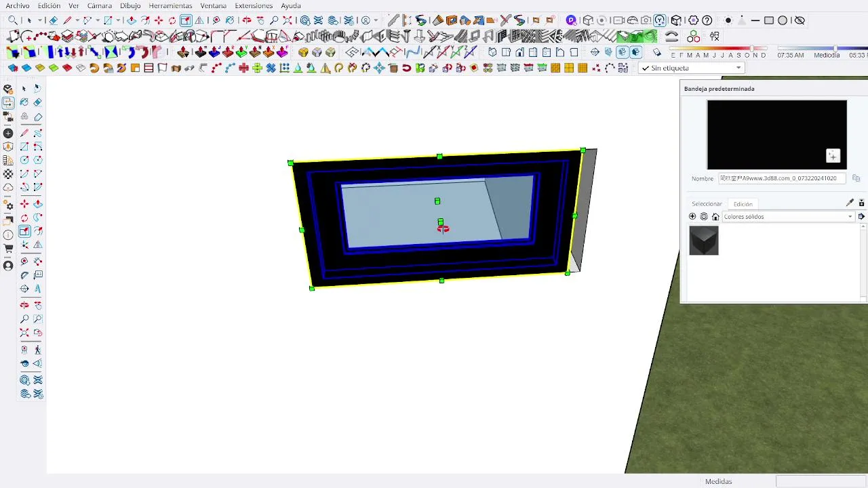Click the material Nombre text field

(x=782, y=178)
